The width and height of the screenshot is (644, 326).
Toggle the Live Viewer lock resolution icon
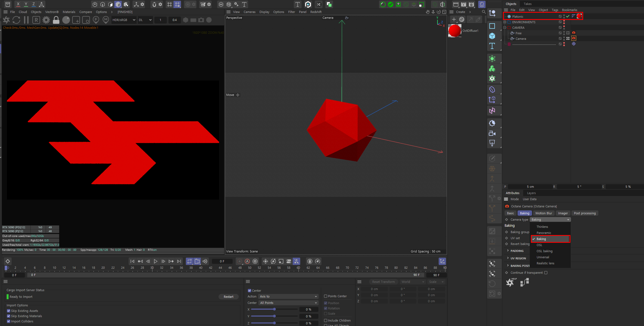[x=56, y=20]
